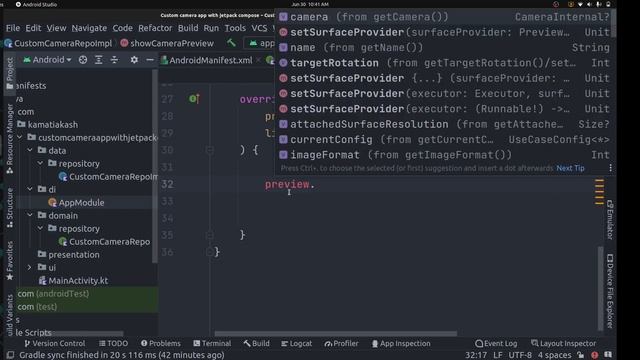This screenshot has width=640, height=360.
Task: Click the select opened file target icon
Action: (83, 60)
